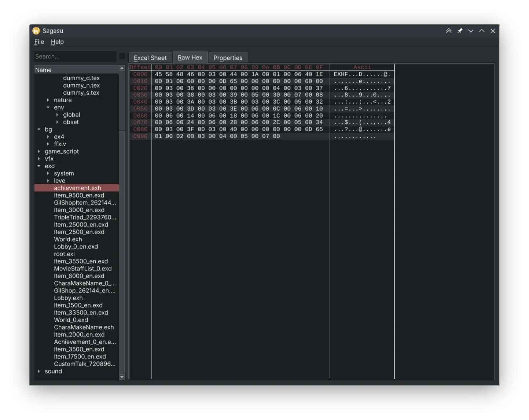Viewport: 529px width, 420px height.
Task: Click the tree scrollbar up arrow
Action: pyautogui.click(x=122, y=68)
